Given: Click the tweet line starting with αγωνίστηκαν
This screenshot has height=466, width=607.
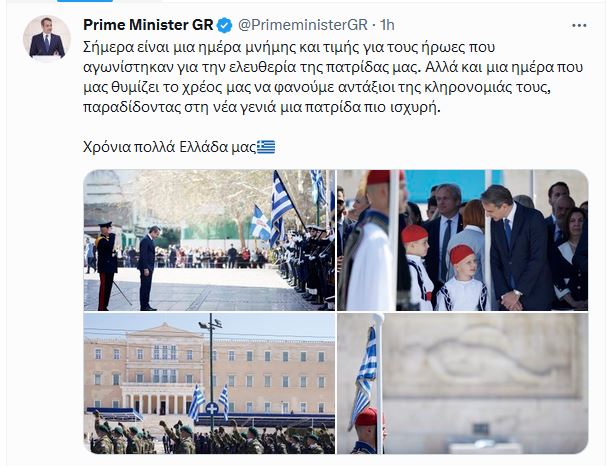Looking at the screenshot, I should coord(333,67).
